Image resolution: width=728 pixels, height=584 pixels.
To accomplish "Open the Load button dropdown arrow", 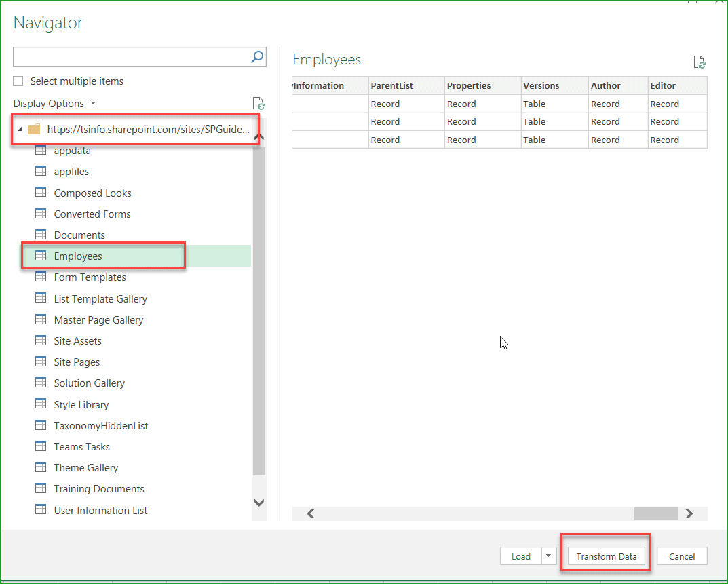I will click(x=548, y=556).
